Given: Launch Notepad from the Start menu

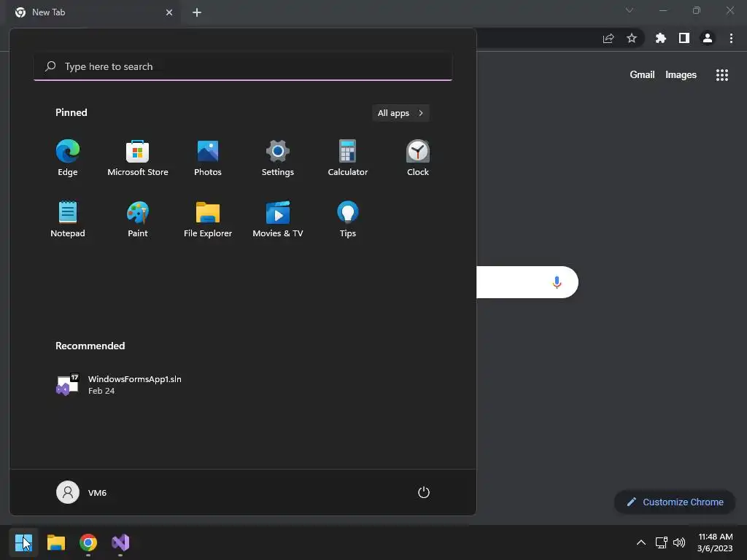Looking at the screenshot, I should [68, 219].
